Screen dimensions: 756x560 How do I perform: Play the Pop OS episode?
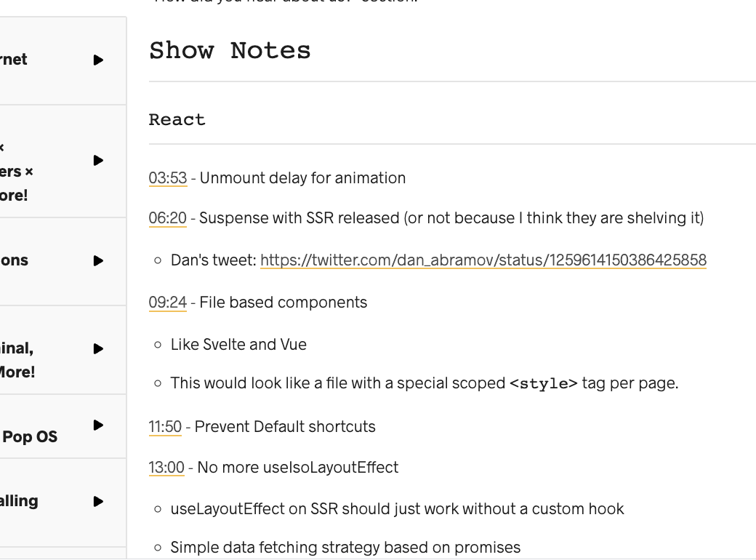(x=98, y=425)
